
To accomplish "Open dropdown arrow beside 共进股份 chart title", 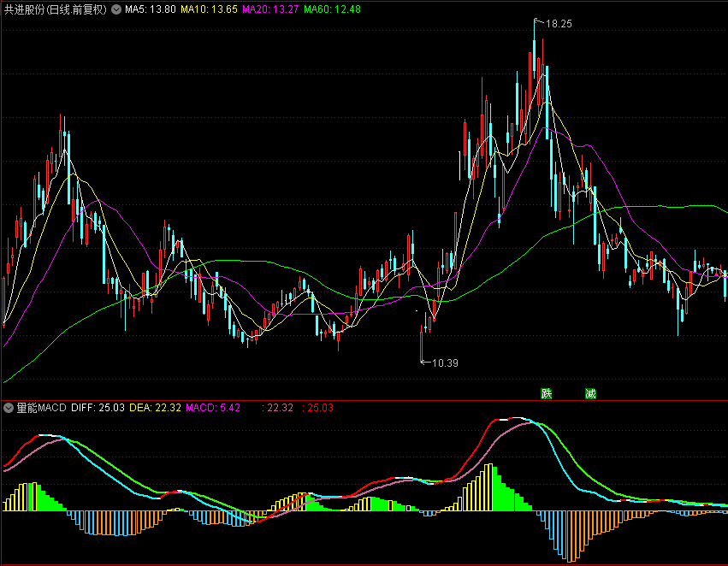I will tap(116, 9).
